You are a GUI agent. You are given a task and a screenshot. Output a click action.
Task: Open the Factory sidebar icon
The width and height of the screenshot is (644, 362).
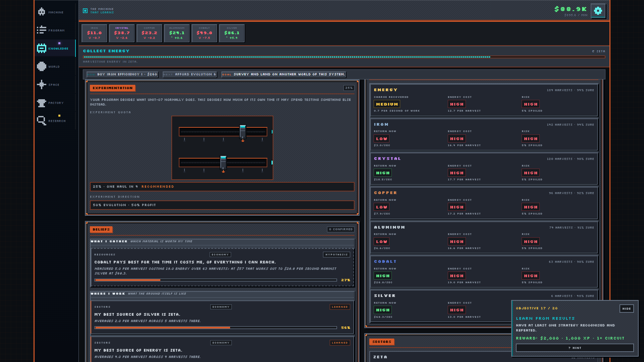(42, 103)
